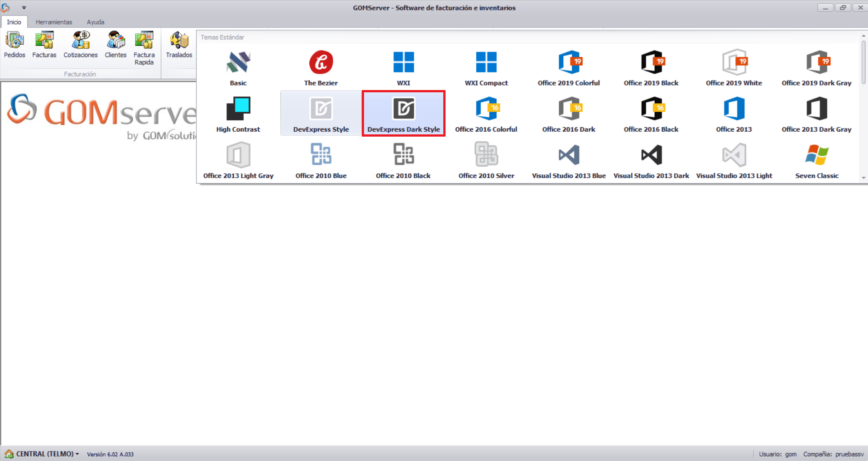The image size is (868, 461).
Task: Select the WXI Compact theme
Action: [486, 68]
